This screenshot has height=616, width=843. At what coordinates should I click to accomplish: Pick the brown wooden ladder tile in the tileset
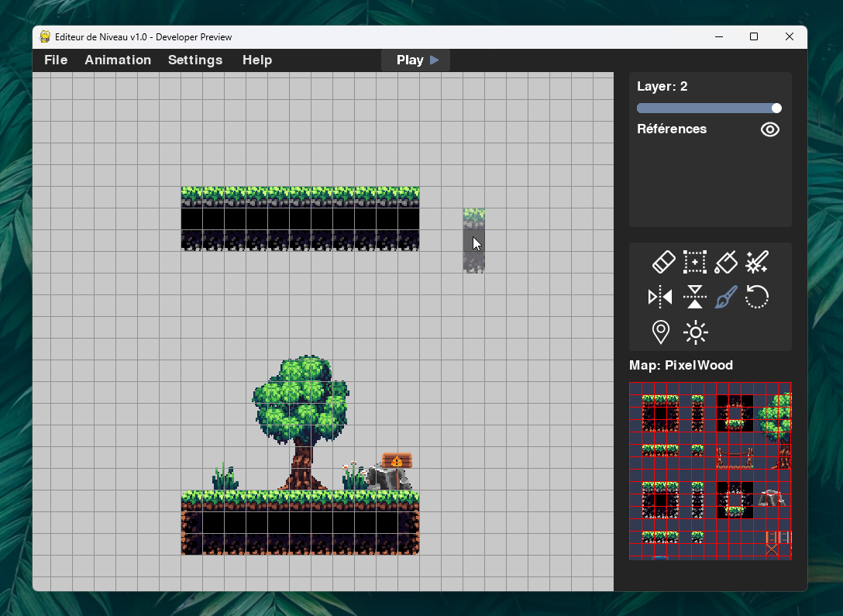(772, 538)
